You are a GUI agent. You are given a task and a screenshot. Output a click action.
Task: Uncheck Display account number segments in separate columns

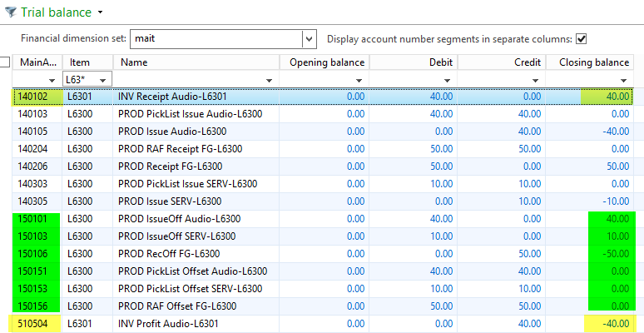pos(582,39)
